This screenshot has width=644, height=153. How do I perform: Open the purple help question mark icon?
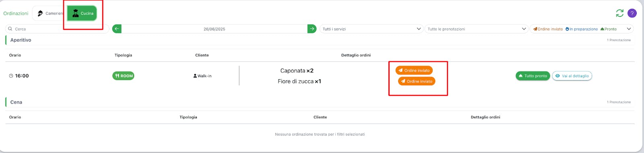632,13
